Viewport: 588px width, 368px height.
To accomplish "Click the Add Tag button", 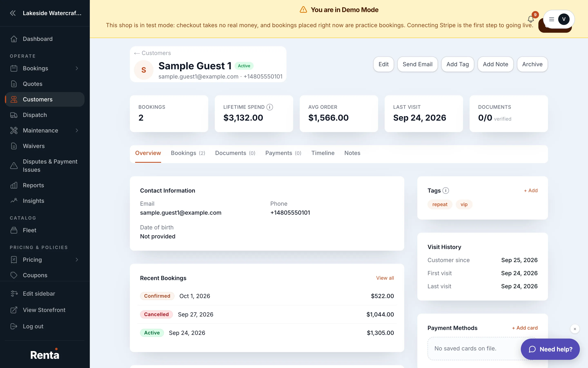I will tap(458, 64).
